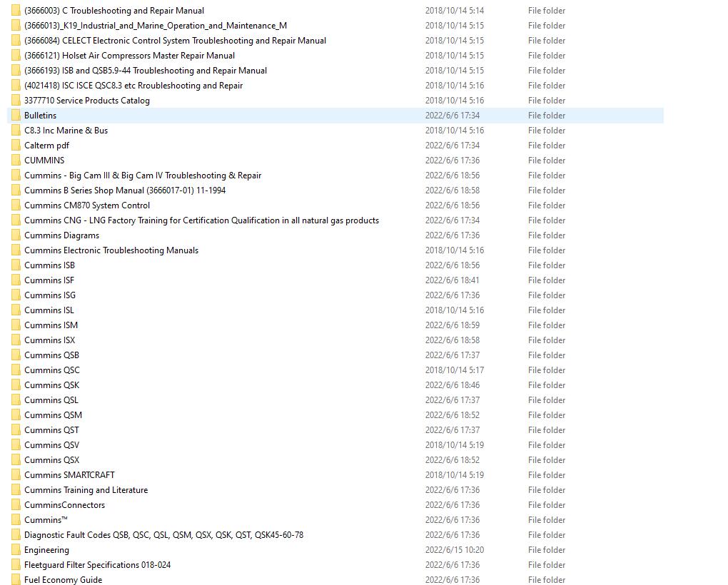This screenshot has width=728, height=585.
Task: Click the folder icon for Fuel Economy Guide
Action: [x=16, y=580]
